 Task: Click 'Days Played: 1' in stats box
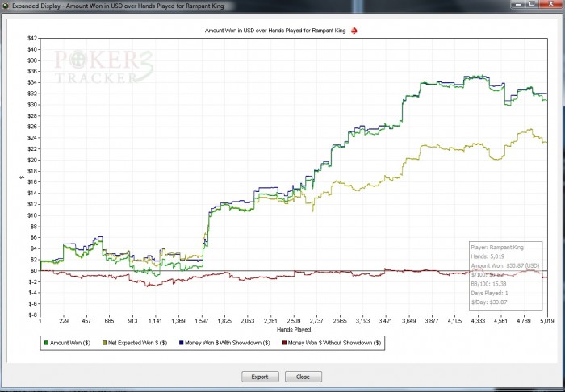489,294
